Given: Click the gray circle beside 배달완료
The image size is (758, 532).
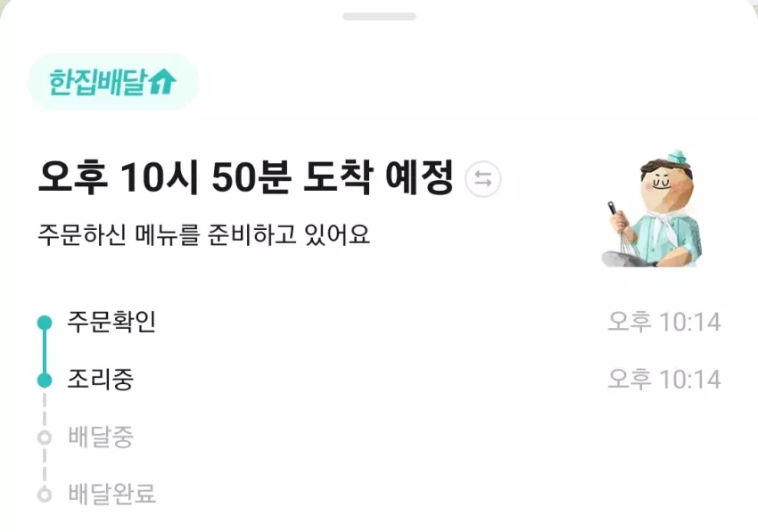Looking at the screenshot, I should [x=45, y=495].
